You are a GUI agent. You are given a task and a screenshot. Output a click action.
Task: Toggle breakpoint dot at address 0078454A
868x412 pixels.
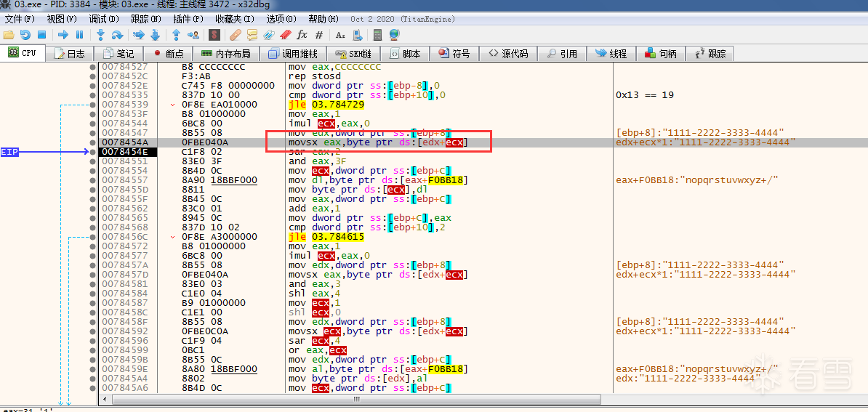coord(92,142)
